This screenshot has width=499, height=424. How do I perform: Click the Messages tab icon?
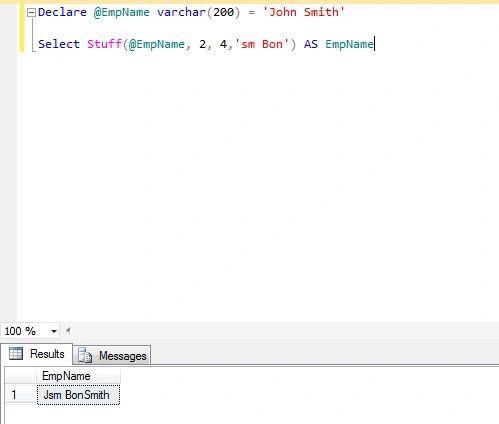tap(85, 356)
